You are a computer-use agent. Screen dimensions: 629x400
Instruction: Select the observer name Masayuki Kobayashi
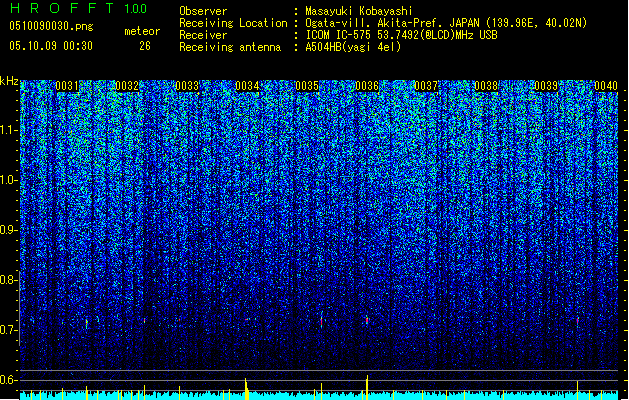pyautogui.click(x=359, y=11)
